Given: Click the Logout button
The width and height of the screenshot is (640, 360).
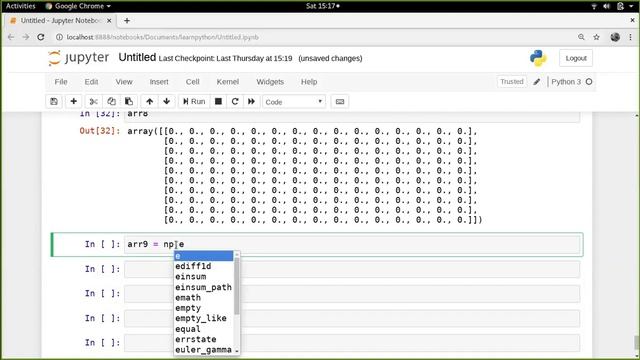Looking at the screenshot, I should point(576,58).
